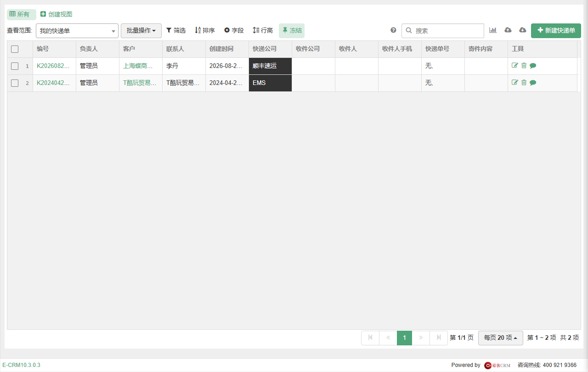The image size is (588, 372).
Task: Go to first page icon
Action: click(370, 338)
